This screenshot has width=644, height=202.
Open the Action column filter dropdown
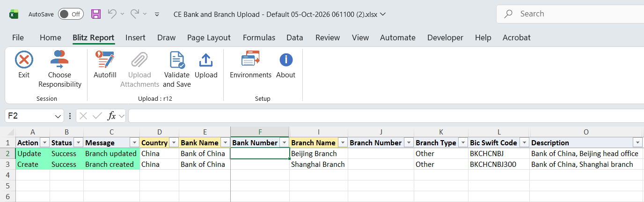(45, 142)
